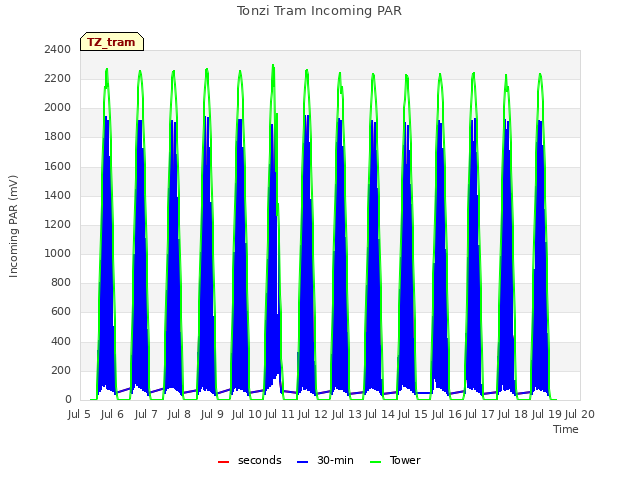
Task: Click the 1200 y-axis tick label
Action: [58, 224]
